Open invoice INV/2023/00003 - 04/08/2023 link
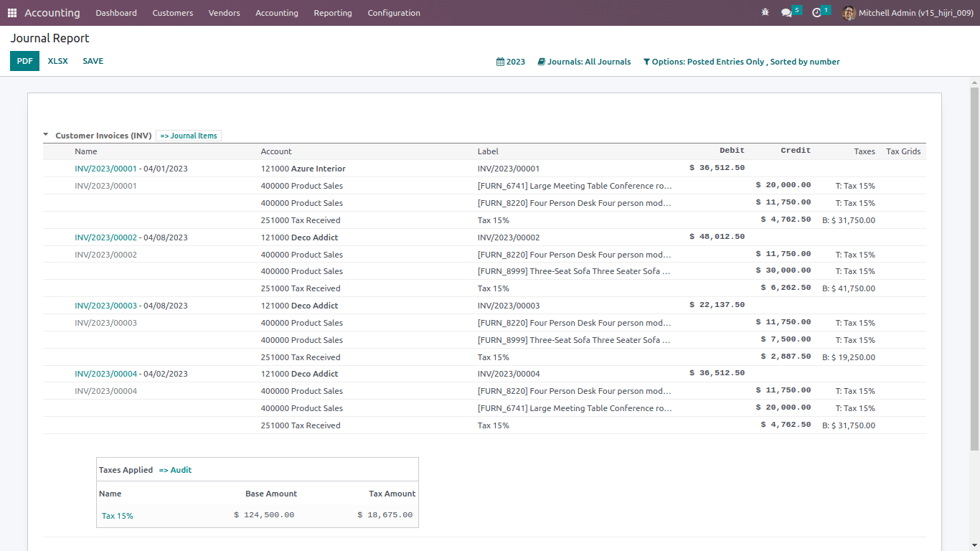The image size is (980, 551). pyautogui.click(x=131, y=306)
